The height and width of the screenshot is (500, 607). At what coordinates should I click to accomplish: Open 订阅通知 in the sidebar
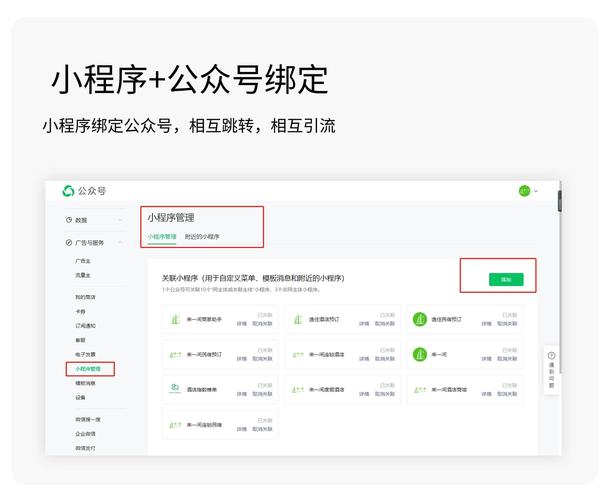[x=86, y=326]
